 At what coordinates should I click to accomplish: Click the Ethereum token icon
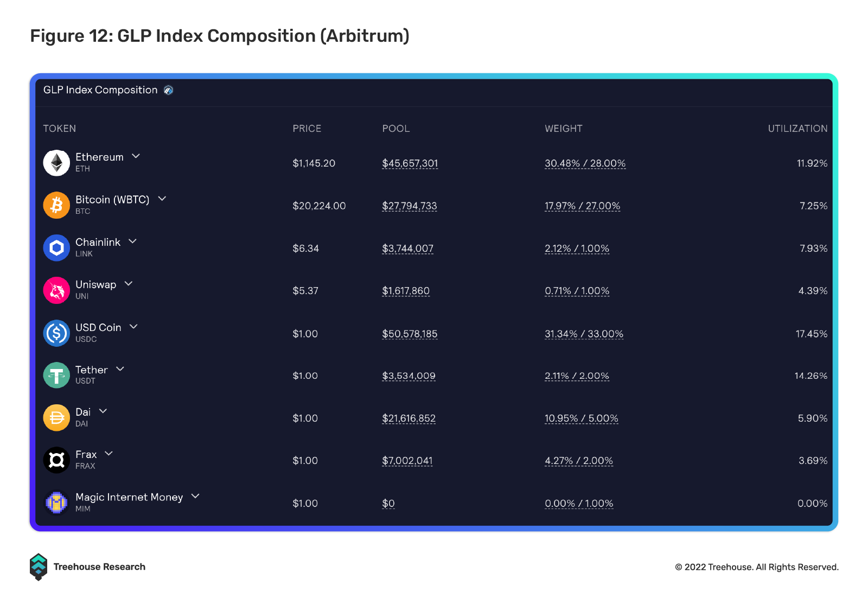[x=56, y=163]
